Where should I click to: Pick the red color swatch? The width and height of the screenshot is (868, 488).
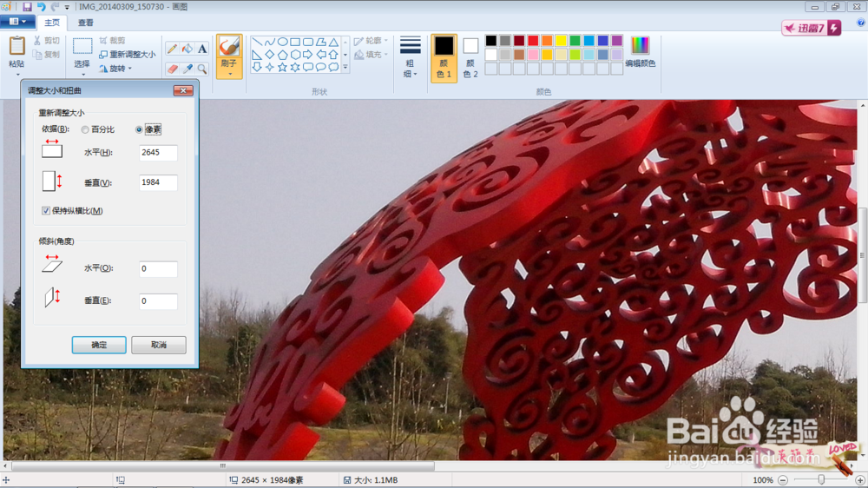pyautogui.click(x=533, y=41)
